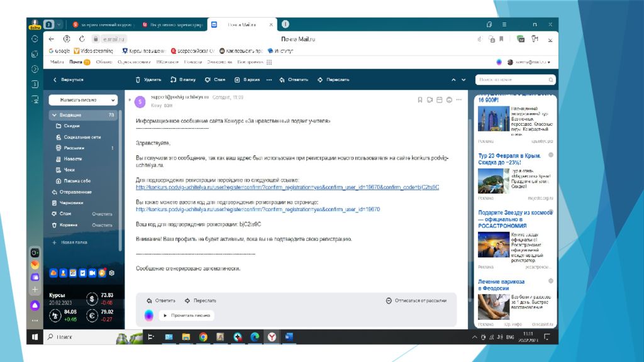
Task: Click Переслать in the top toolbar
Action: coord(333,80)
